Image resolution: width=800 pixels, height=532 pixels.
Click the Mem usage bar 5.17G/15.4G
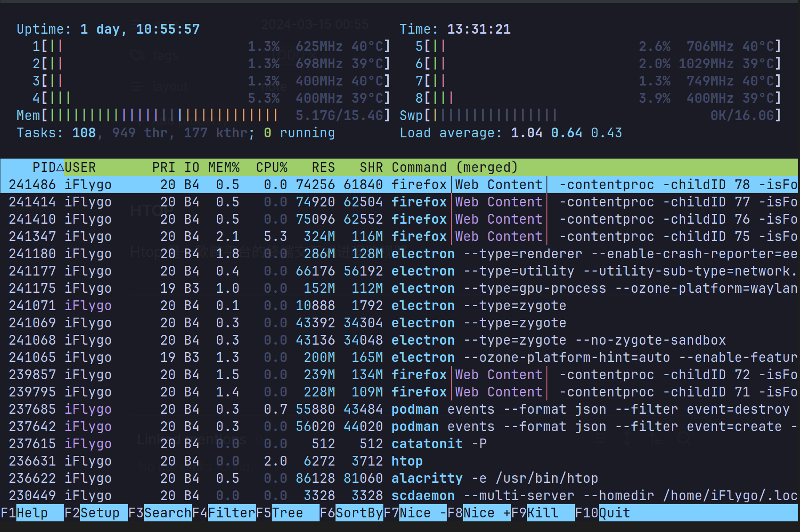coord(203,116)
